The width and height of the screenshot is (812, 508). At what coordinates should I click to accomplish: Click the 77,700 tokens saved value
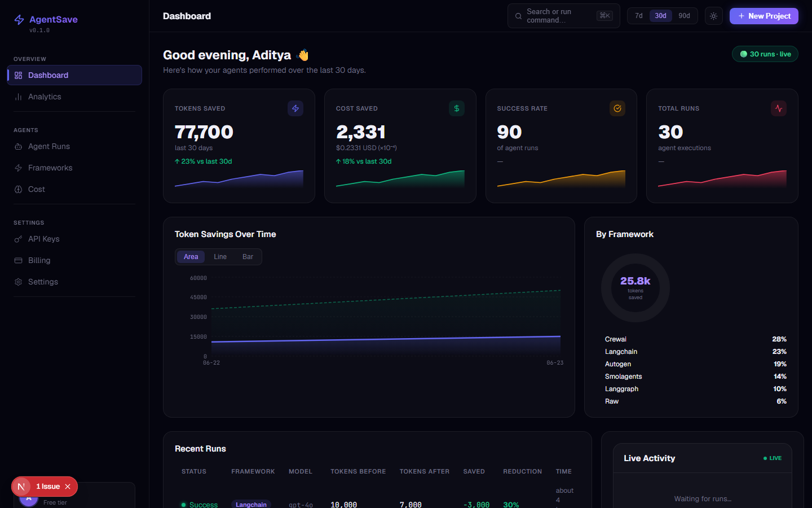pyautogui.click(x=204, y=132)
